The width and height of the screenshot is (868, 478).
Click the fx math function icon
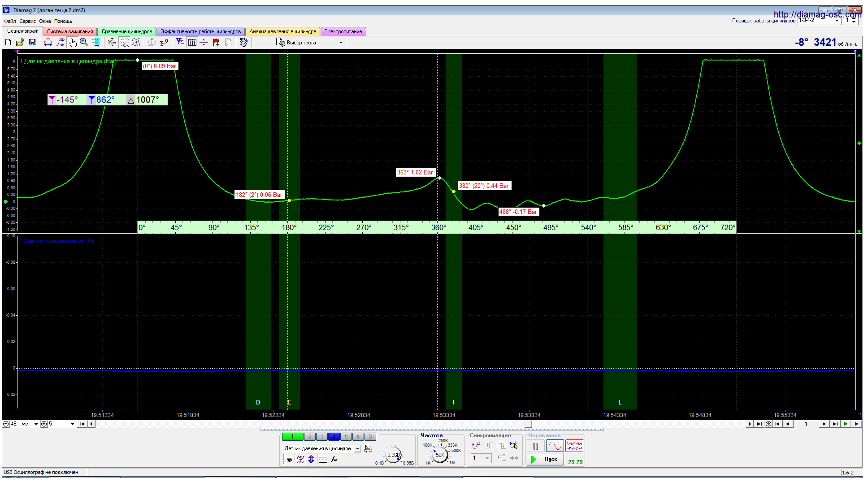coord(334,459)
